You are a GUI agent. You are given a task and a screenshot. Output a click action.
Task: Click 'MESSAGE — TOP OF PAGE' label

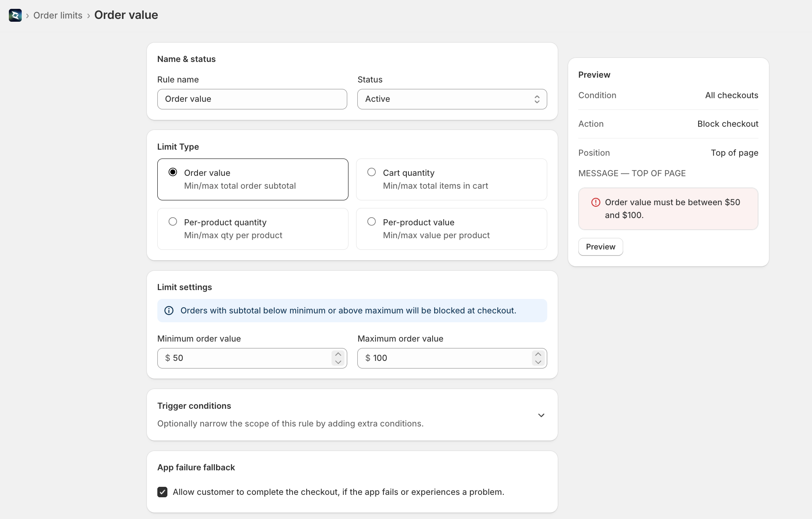[x=632, y=173]
